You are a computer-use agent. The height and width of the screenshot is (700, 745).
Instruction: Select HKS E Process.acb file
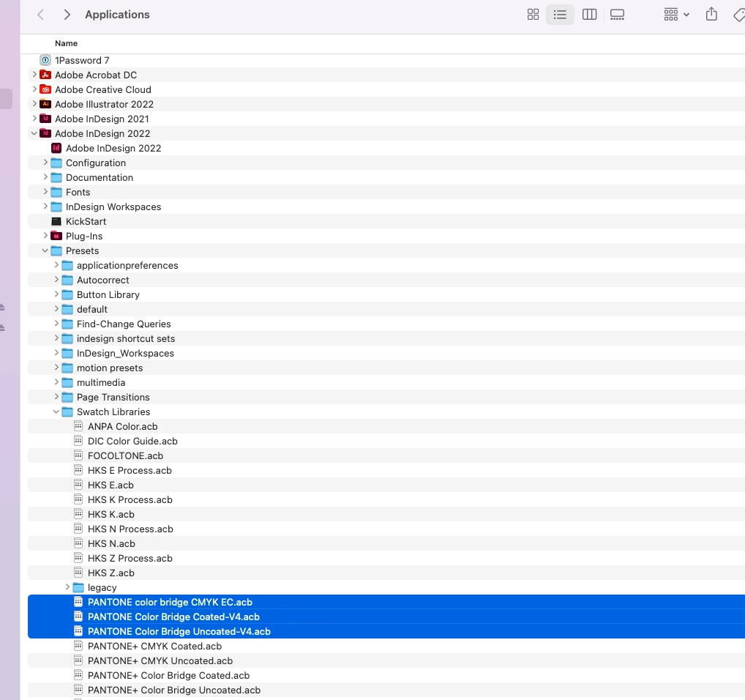pos(386,471)
